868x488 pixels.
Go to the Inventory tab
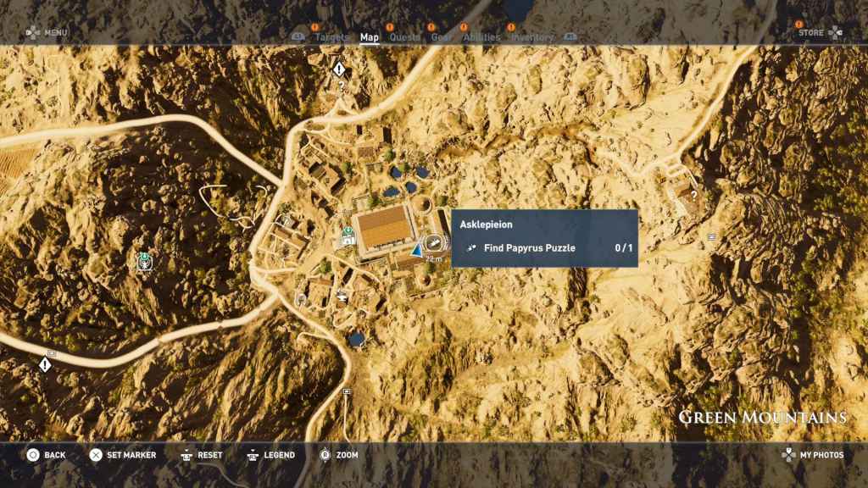(x=531, y=37)
